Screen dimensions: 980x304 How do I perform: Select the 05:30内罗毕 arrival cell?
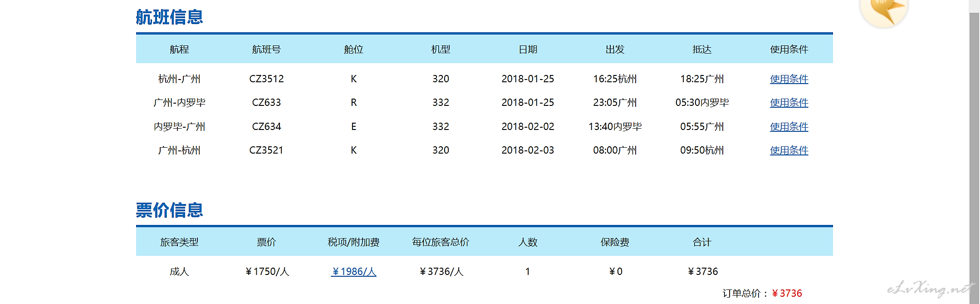702,103
